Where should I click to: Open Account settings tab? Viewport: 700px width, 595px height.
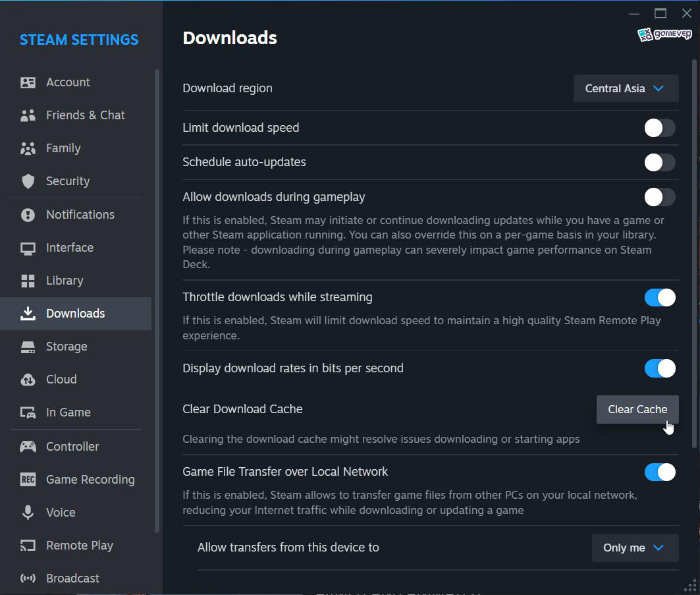[x=76, y=82]
